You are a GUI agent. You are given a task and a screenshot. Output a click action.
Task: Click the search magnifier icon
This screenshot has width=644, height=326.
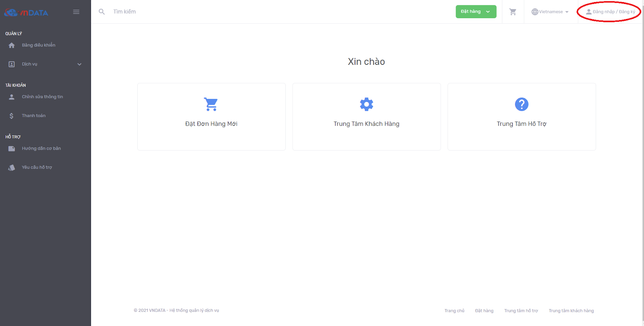coord(102,12)
